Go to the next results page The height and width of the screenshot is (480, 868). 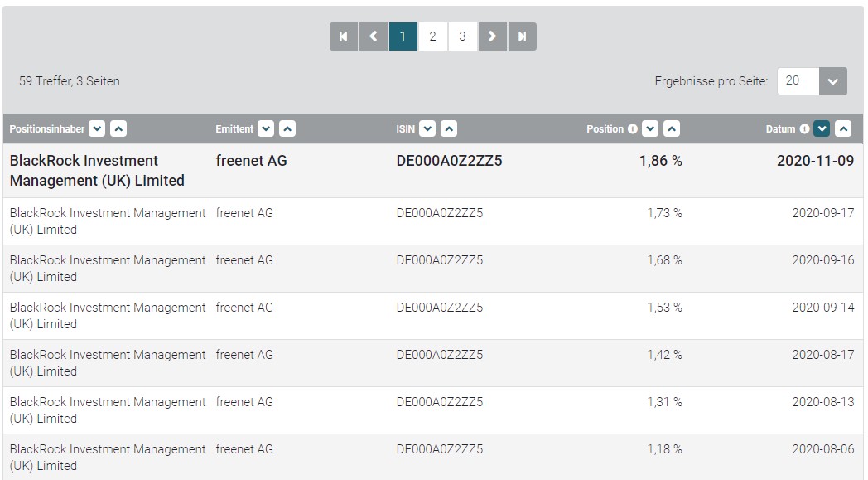coord(492,36)
